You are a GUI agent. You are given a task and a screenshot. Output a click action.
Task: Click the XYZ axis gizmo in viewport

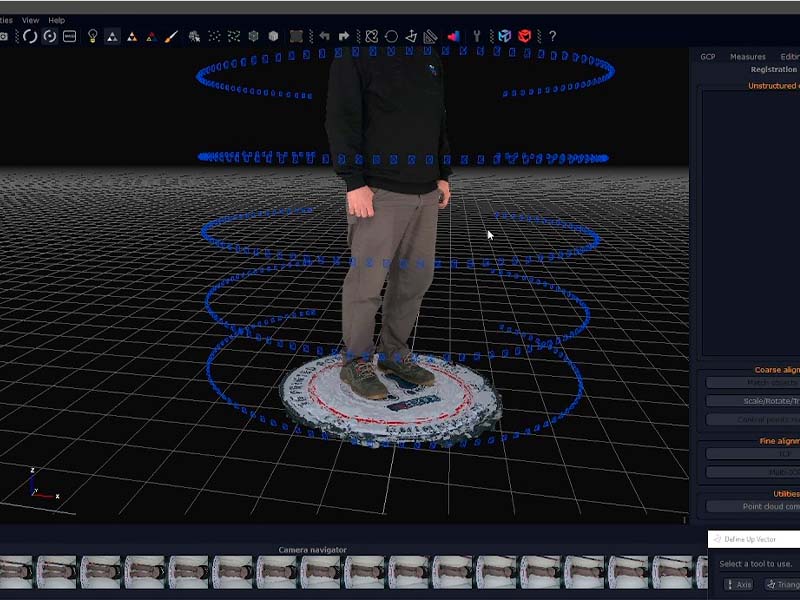pos(44,484)
